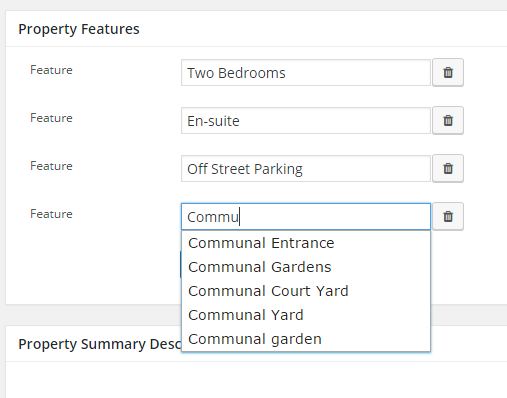
Task: Focus the Two Bedrooms text field
Action: click(306, 73)
